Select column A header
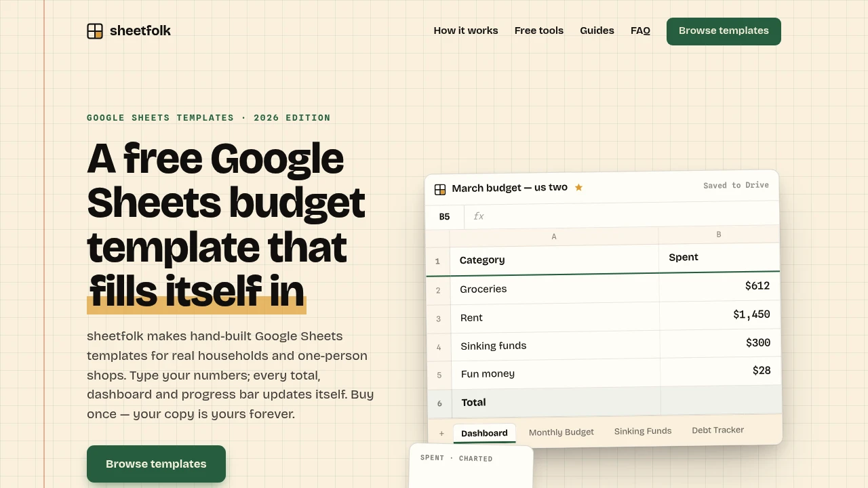Screen dimensions: 868x488 click(x=554, y=237)
